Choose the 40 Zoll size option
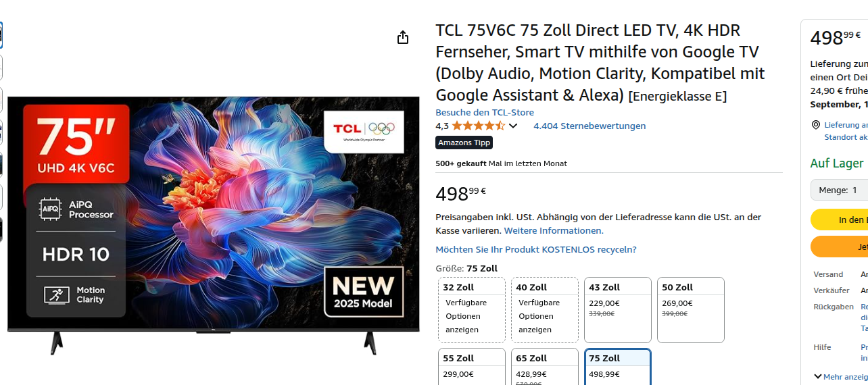Viewport: 868px width, 385px height. click(x=545, y=310)
